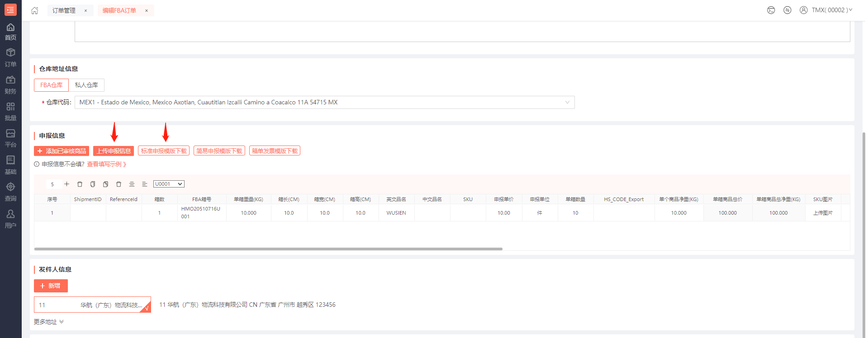Click the FBA箱号 column header
The width and height of the screenshot is (868, 338).
pyautogui.click(x=202, y=199)
